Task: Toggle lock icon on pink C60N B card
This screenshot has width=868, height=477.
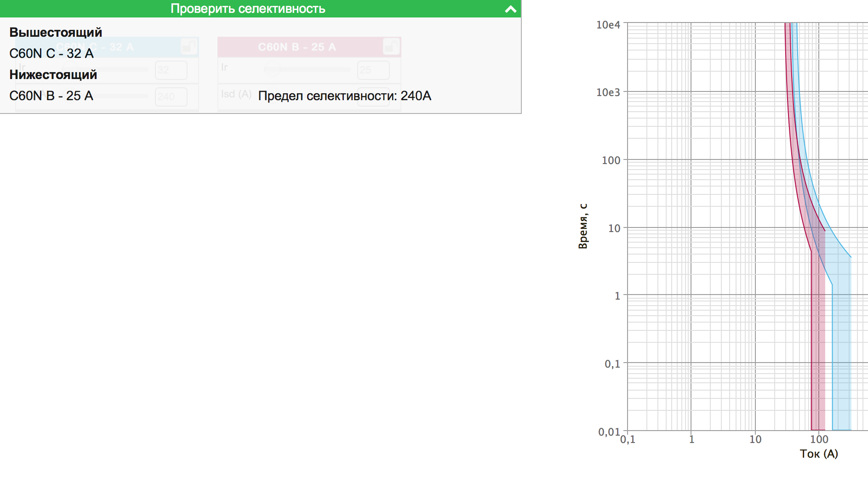Action: 391,46
